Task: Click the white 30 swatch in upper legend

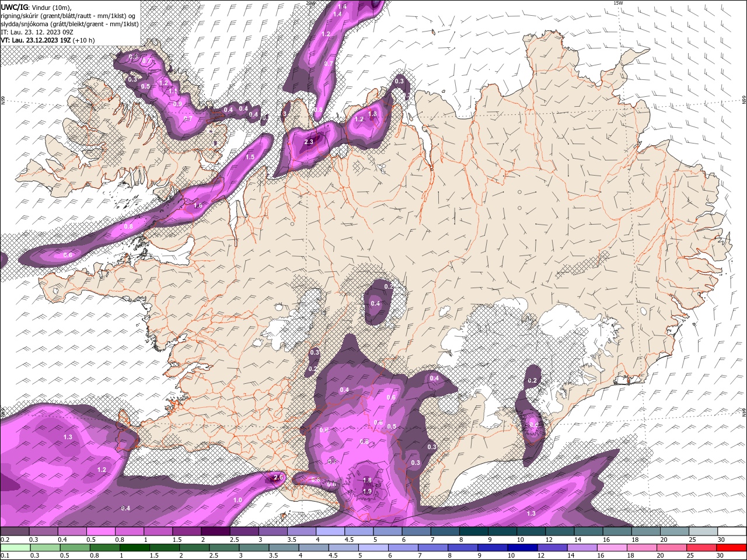Action: point(732,531)
